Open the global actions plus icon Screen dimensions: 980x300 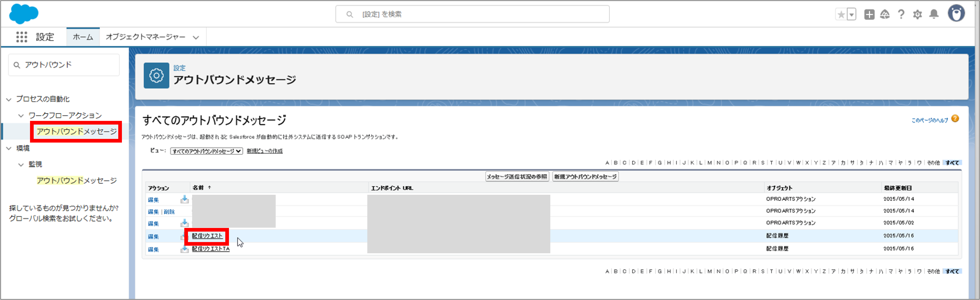coord(869,14)
